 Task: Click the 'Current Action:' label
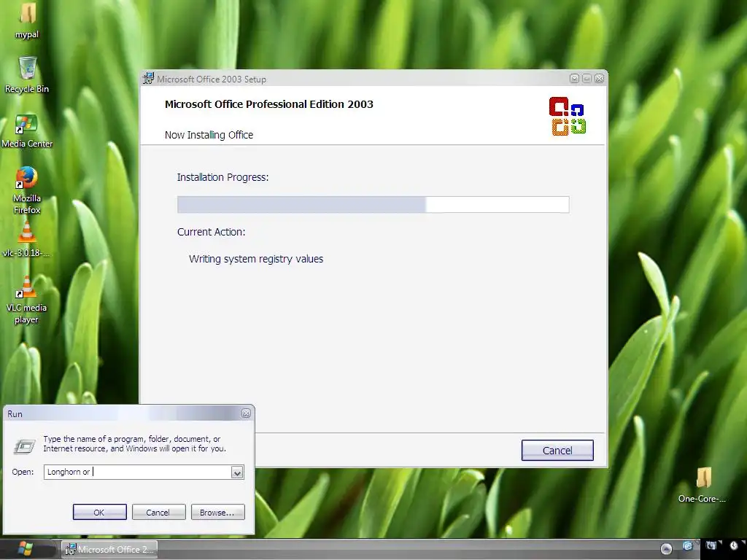coord(211,232)
